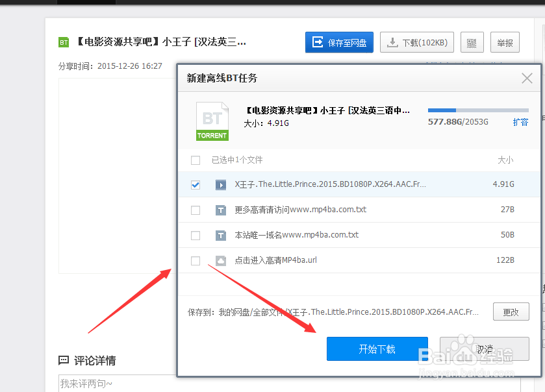Uncheck the X王子 video file

[196, 184]
